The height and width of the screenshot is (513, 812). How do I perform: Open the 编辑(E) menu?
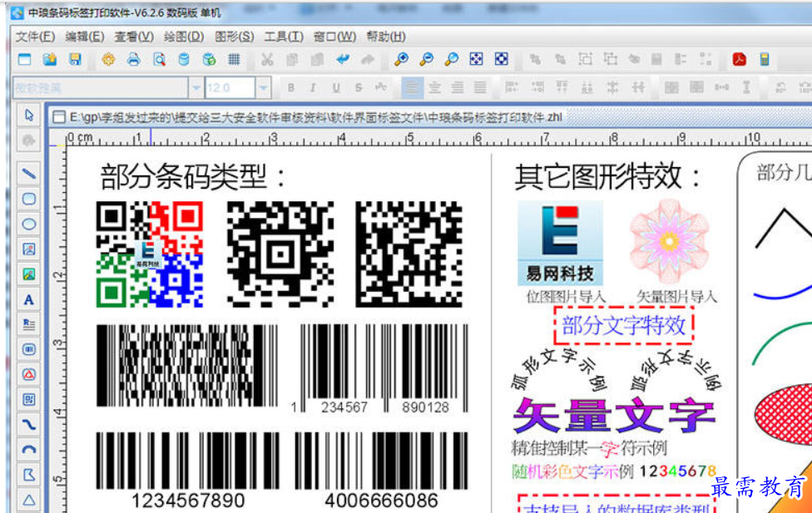(x=84, y=37)
